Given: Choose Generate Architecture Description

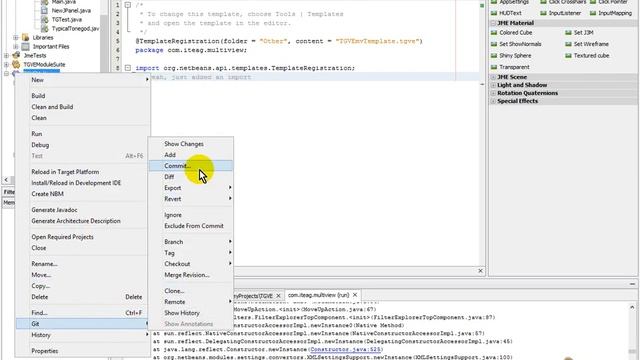Looking at the screenshot, I should pos(83,221).
